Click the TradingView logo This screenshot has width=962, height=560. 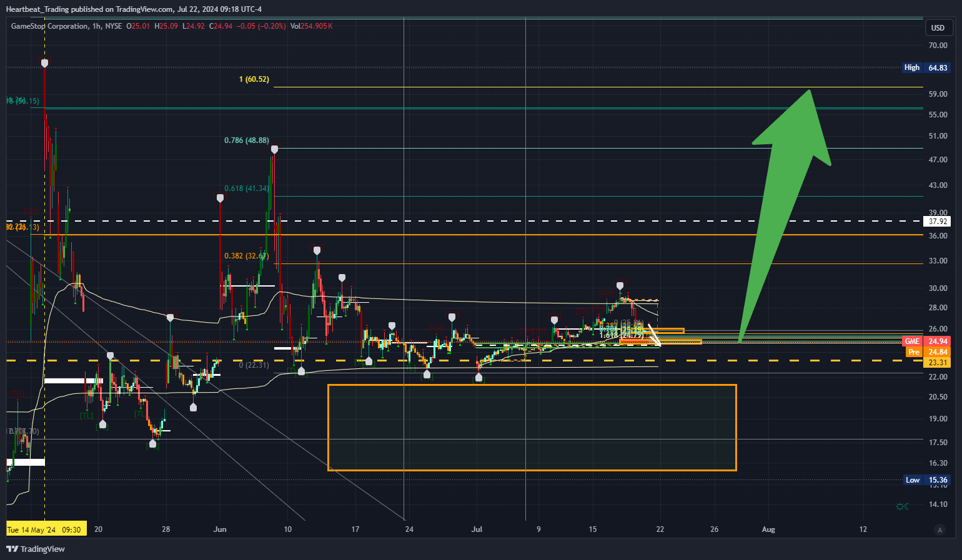36,549
